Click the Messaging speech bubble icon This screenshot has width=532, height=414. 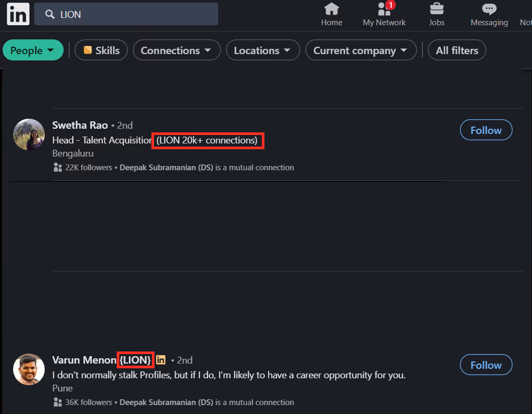tap(489, 9)
